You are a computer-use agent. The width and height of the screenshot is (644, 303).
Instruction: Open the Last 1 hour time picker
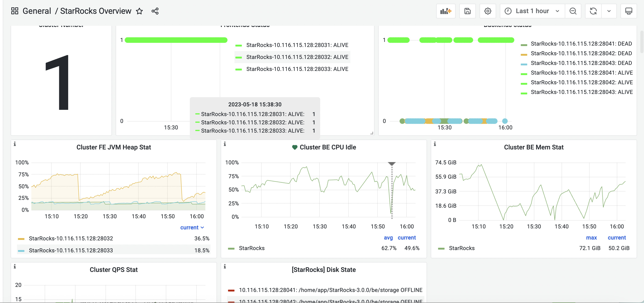click(x=532, y=11)
